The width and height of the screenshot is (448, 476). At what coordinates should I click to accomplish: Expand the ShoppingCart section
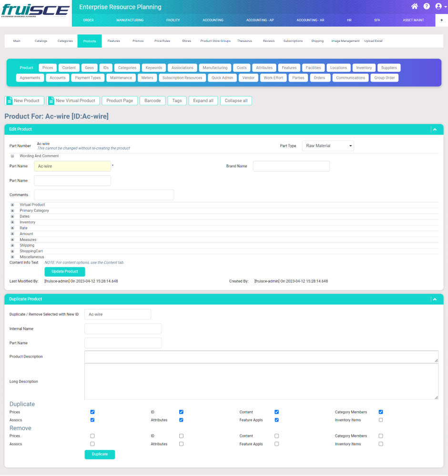pyautogui.click(x=12, y=252)
